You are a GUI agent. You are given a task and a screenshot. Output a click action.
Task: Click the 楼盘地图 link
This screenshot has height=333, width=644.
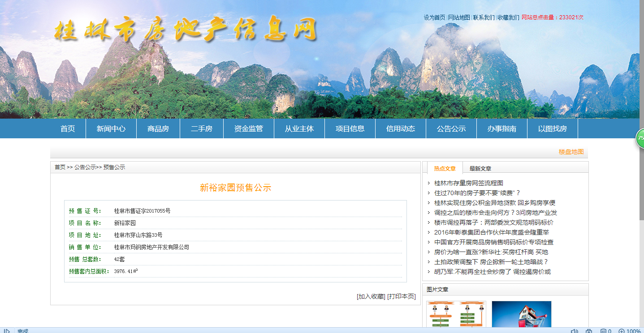(x=571, y=152)
